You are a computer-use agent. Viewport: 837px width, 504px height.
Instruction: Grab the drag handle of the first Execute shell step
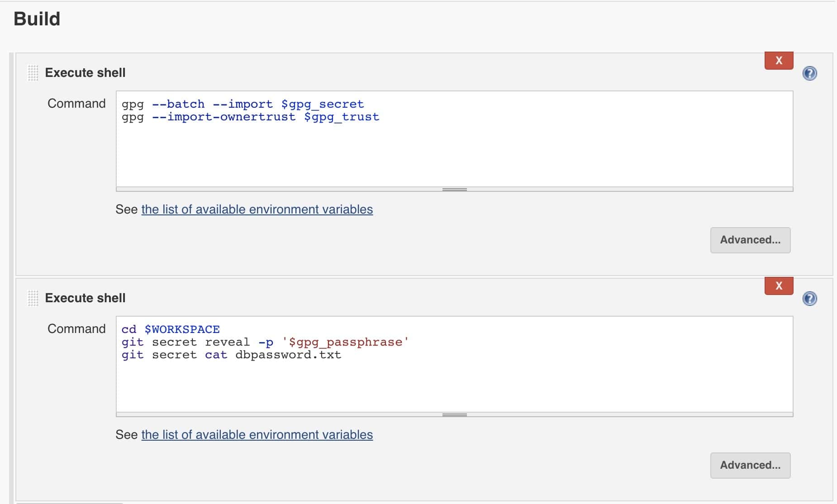(32, 72)
